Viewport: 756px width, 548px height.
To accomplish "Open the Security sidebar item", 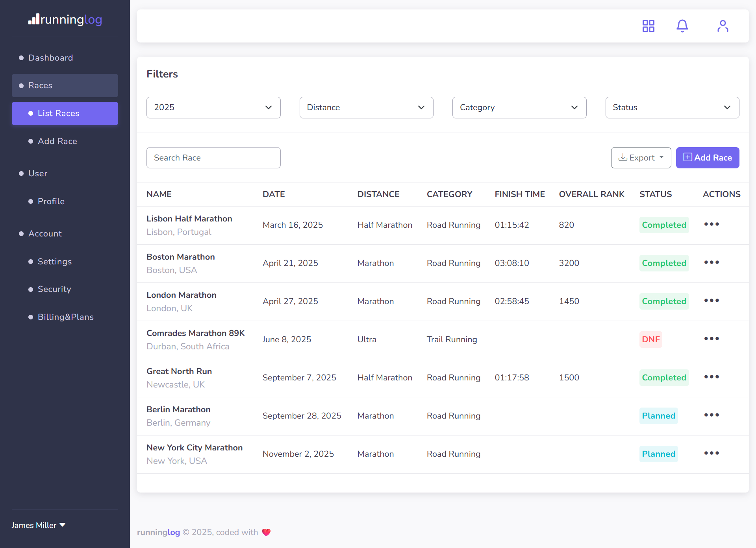I will tap(54, 289).
